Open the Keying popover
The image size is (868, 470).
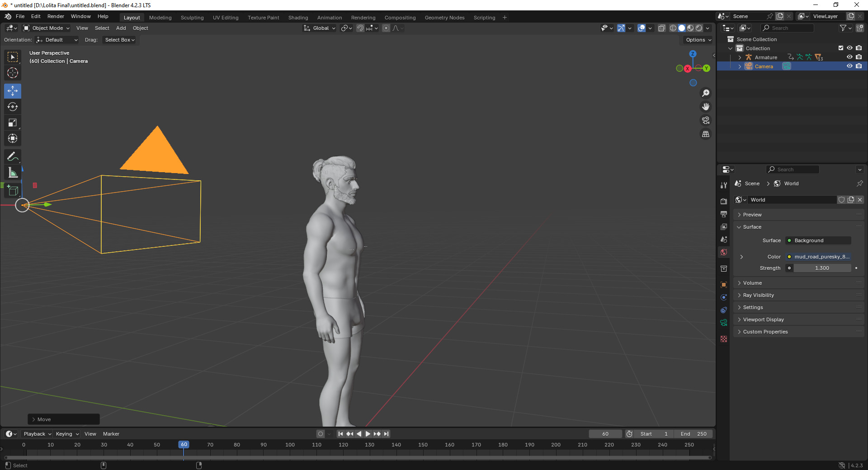(x=67, y=434)
